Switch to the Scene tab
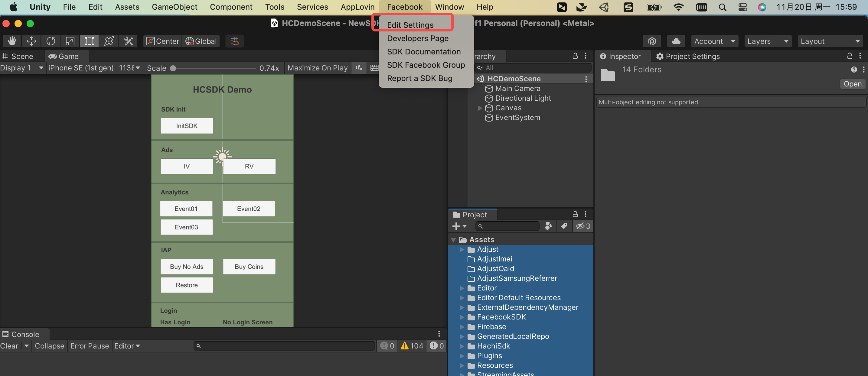The height and width of the screenshot is (376, 868). click(18, 56)
